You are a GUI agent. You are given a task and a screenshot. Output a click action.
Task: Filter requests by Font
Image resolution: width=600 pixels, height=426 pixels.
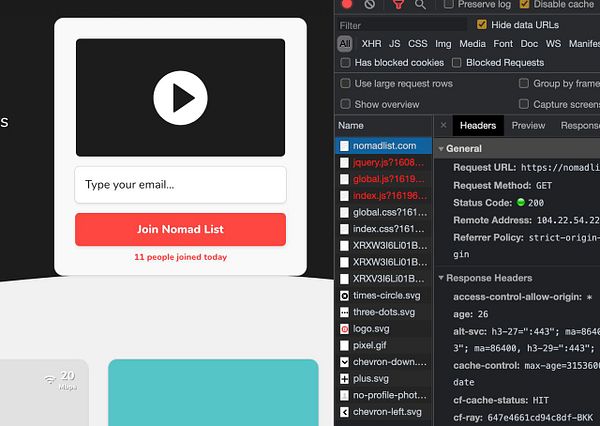(503, 44)
